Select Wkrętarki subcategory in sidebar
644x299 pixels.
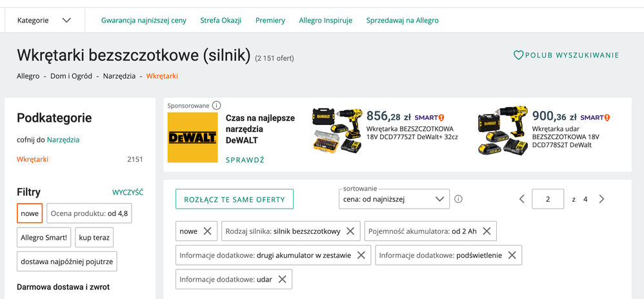[32, 160]
